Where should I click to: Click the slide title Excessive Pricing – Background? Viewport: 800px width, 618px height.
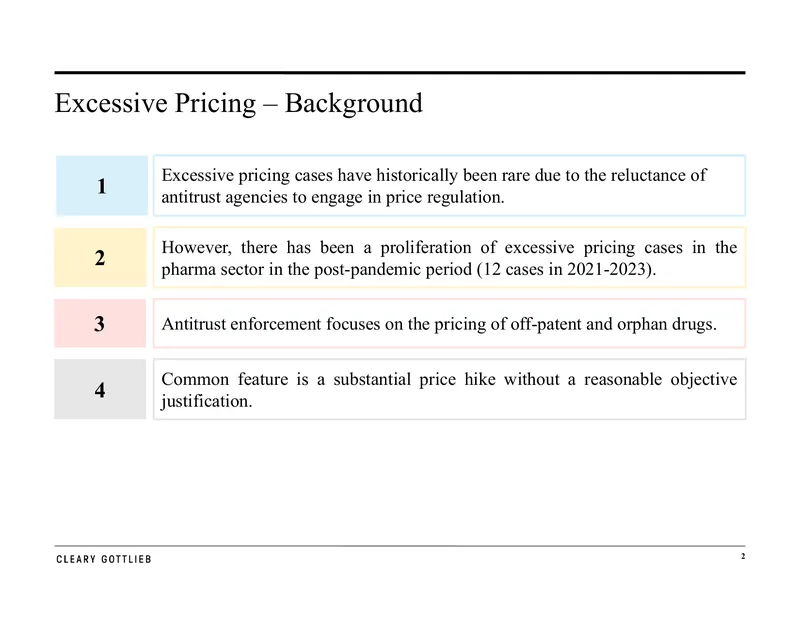point(239,104)
